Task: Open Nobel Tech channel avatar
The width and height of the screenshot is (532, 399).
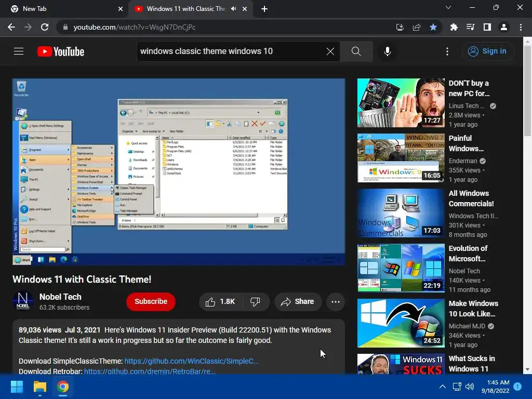Action: click(x=23, y=301)
